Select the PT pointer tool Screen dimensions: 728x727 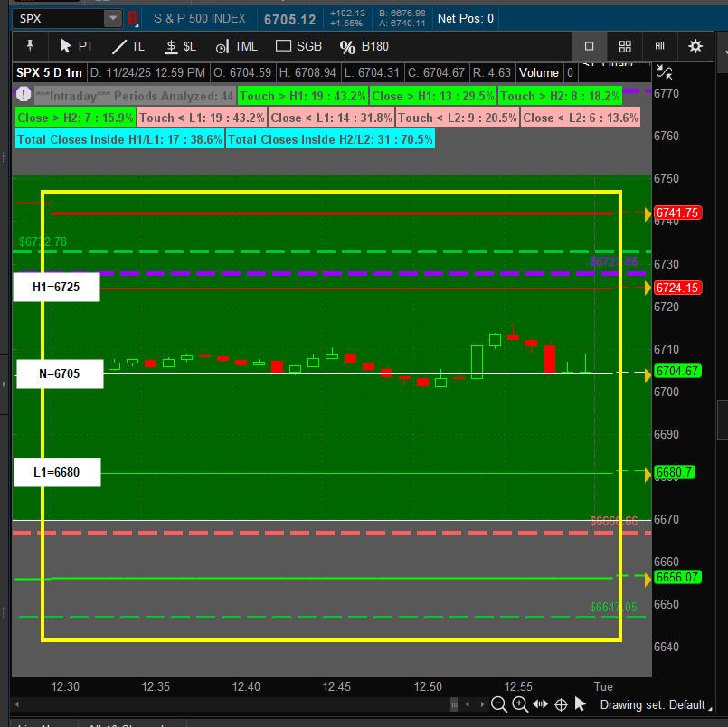pos(75,46)
